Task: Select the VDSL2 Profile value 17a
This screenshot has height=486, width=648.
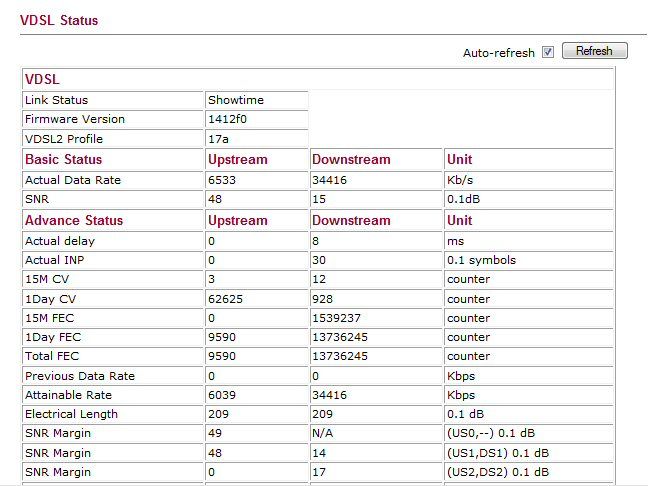Action: 218,139
